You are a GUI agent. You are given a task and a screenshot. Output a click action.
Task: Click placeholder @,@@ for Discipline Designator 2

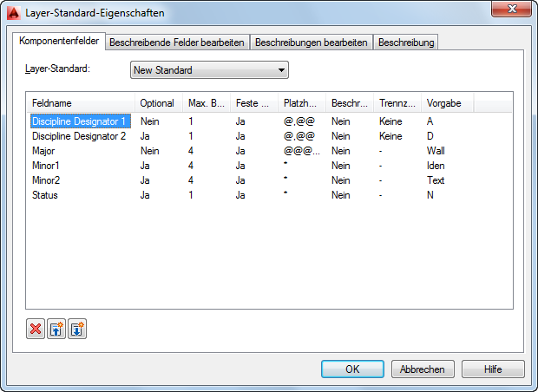pyautogui.click(x=299, y=136)
